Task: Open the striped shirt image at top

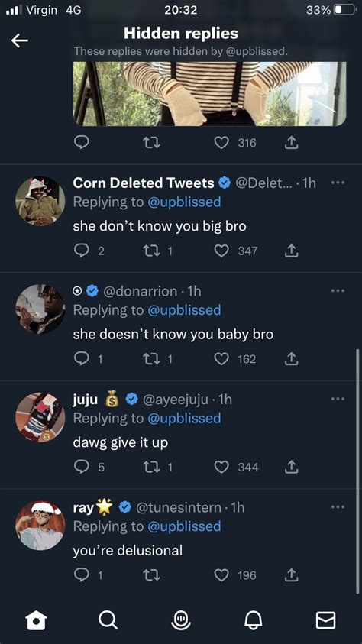Action: (x=209, y=94)
